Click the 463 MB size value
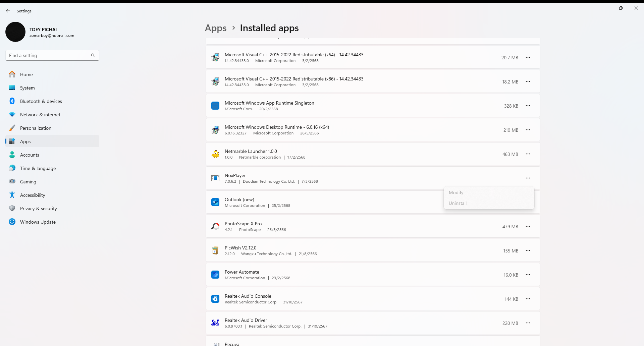644x346 pixels. click(510, 154)
